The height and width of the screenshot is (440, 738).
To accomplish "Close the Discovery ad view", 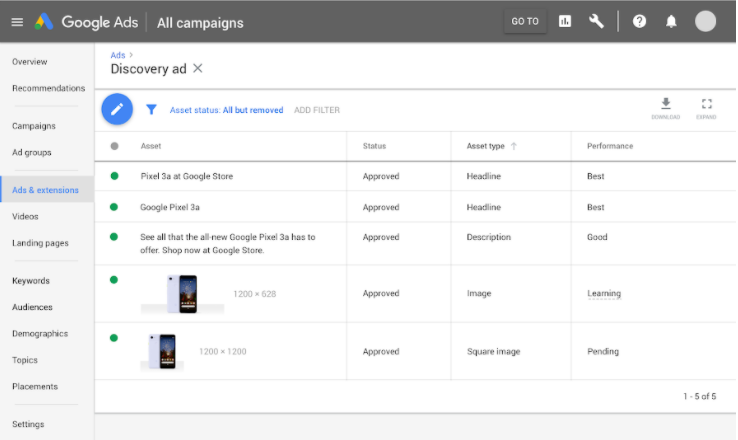I will click(x=198, y=68).
